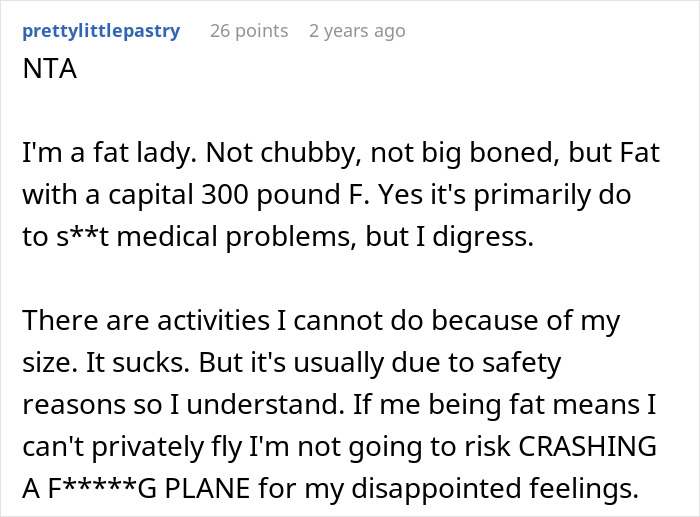Click the line starting "There are activities"
Image resolution: width=700 pixels, height=517 pixels.
[320, 321]
